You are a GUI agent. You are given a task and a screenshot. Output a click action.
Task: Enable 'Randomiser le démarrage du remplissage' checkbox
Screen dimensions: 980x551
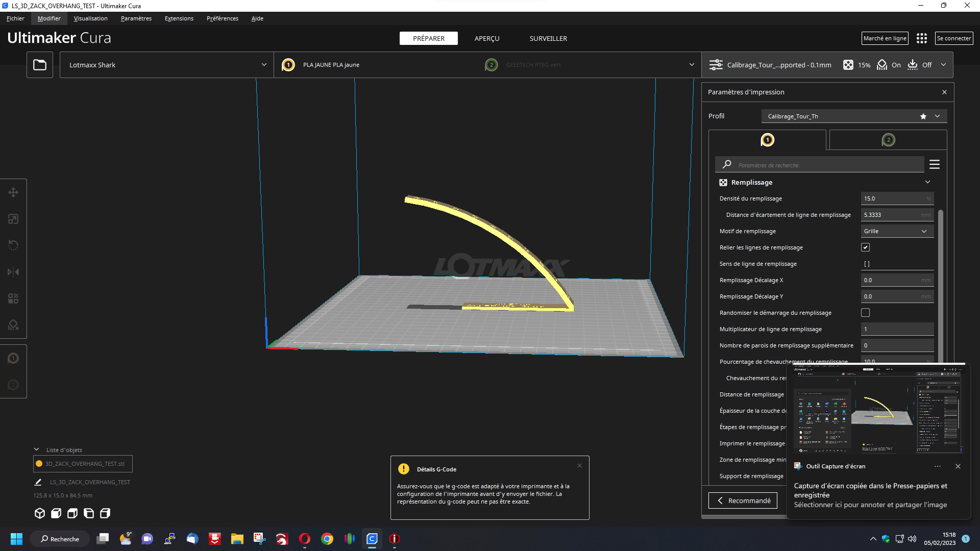[865, 313]
